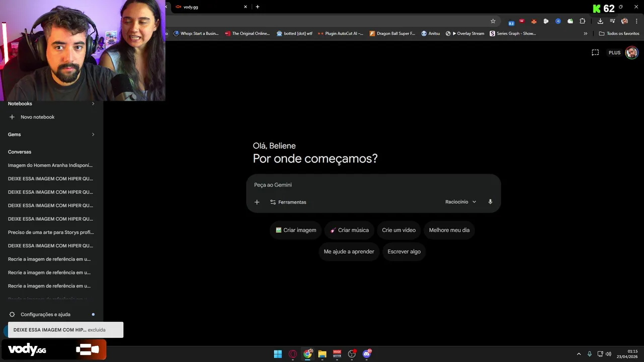Click the plus upload icon in prompt box

click(x=257, y=202)
